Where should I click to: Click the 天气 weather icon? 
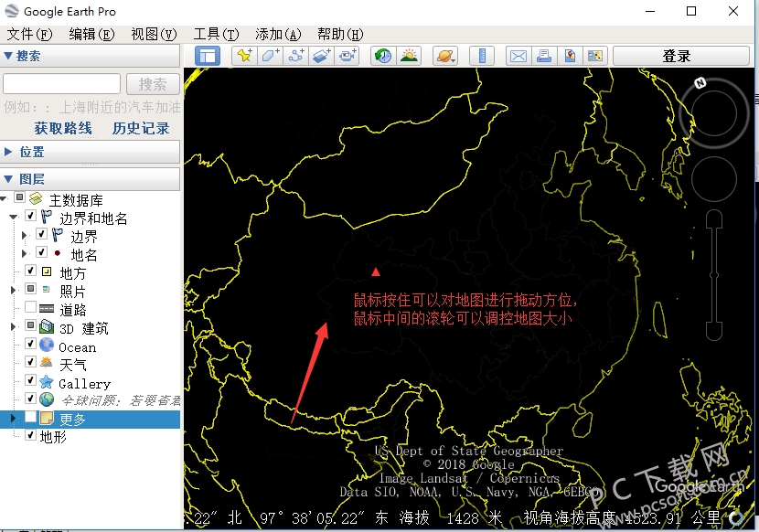pyautogui.click(x=47, y=363)
